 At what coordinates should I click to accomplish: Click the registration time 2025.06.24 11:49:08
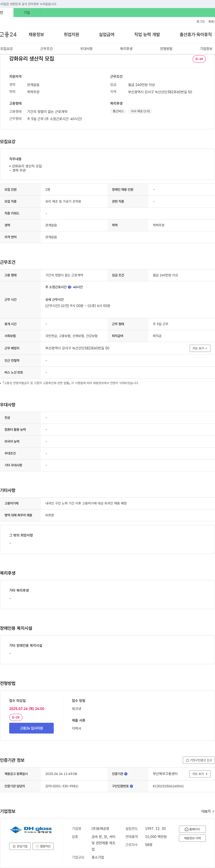[61, 774]
